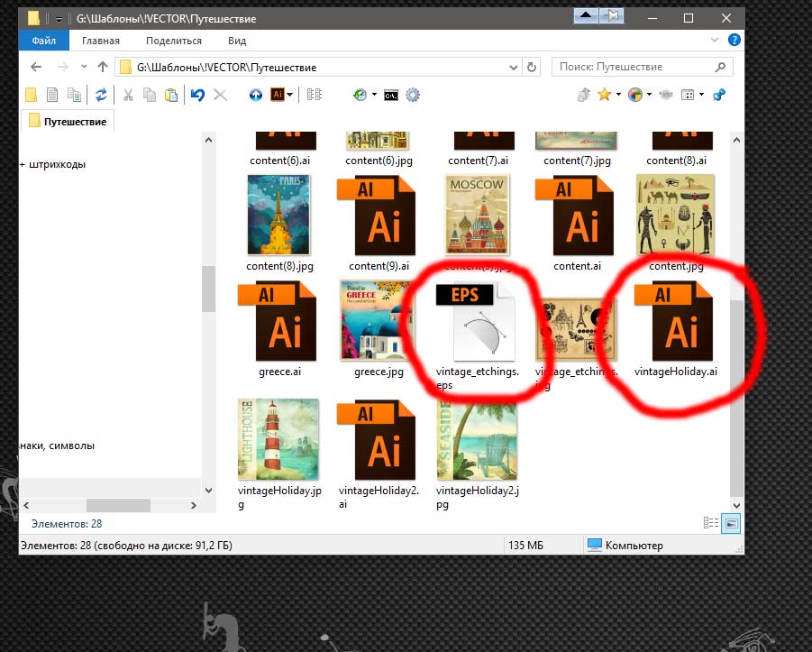Refresh the current folder
Viewport: 812px width, 652px height.
(x=532, y=68)
